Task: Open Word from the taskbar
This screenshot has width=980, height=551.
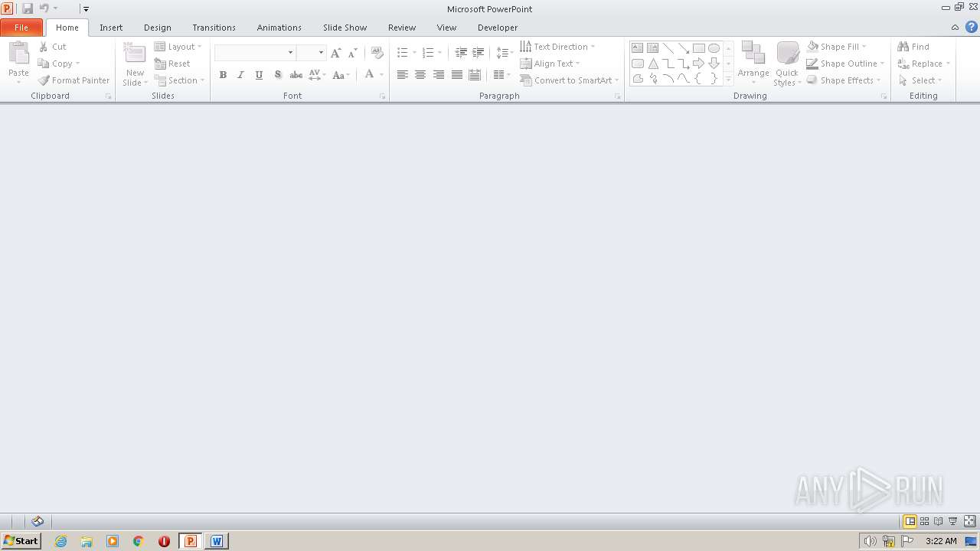Action: point(217,541)
